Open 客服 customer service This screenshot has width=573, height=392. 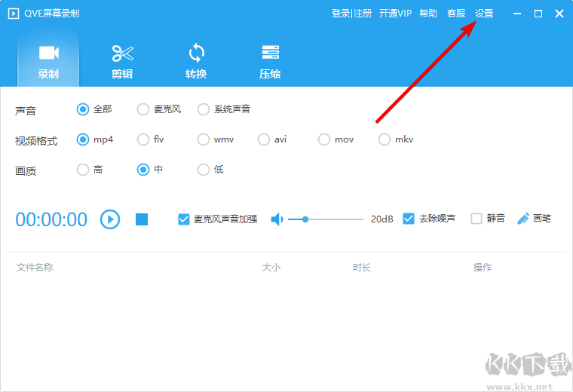(456, 14)
